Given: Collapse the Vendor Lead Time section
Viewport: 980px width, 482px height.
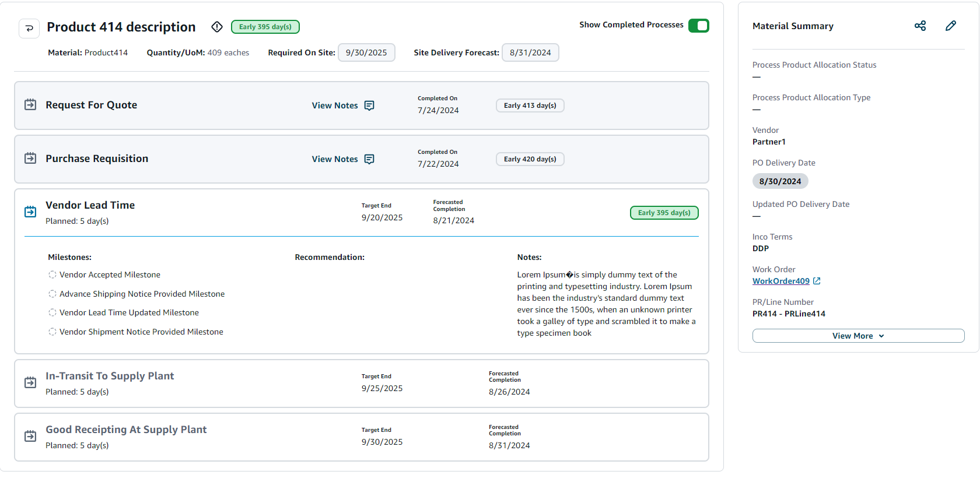Looking at the screenshot, I should [x=90, y=205].
